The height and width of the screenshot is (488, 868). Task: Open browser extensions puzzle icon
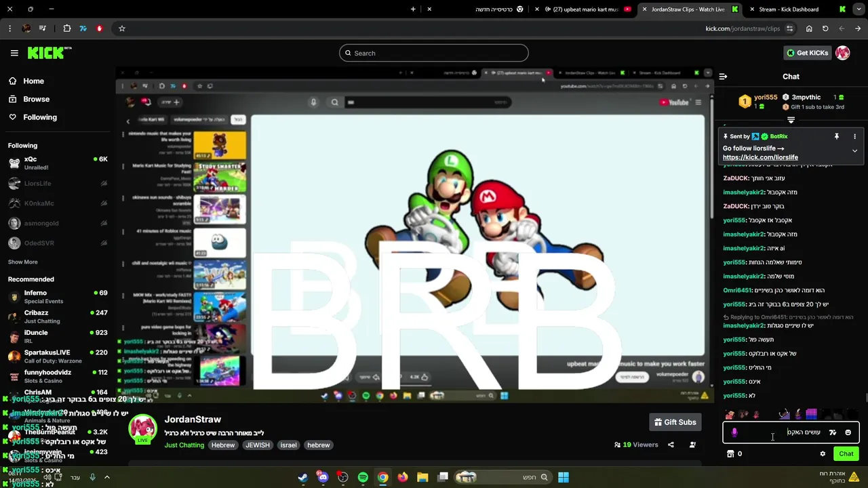tap(67, 28)
